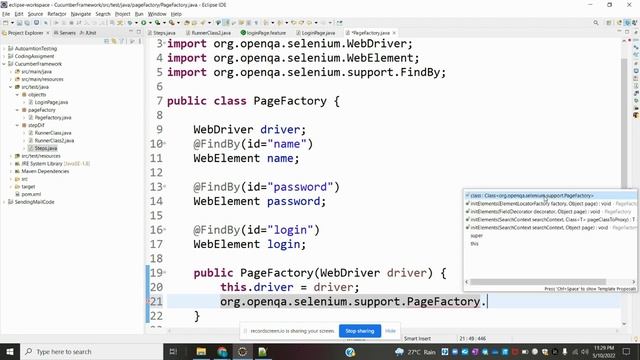Open File Explorer from the taskbar
Screen dimensions: 640x360
tap(201, 351)
